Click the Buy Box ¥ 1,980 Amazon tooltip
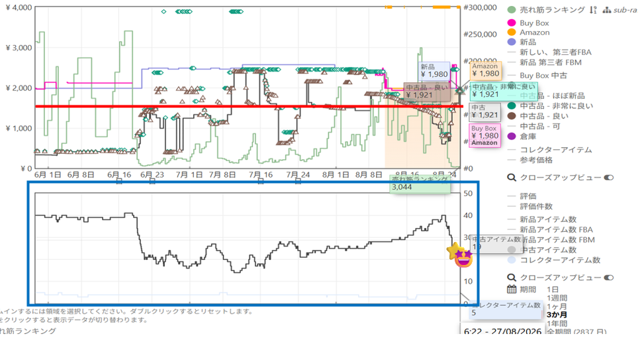644x340 pixels. coord(484,136)
